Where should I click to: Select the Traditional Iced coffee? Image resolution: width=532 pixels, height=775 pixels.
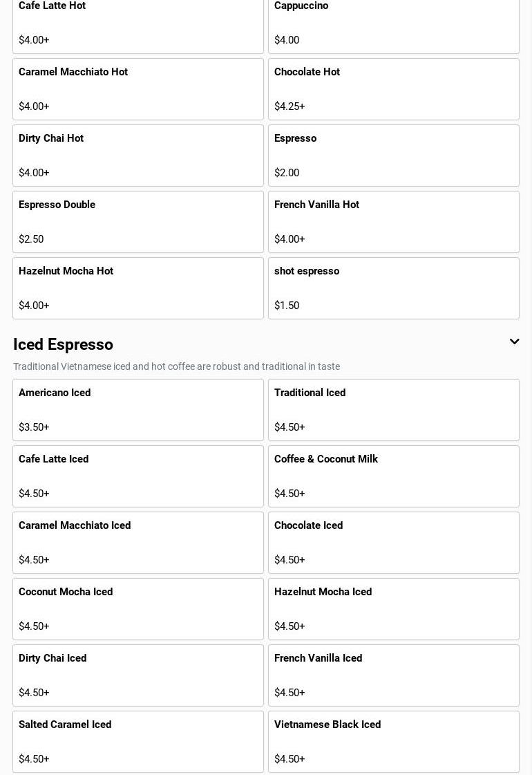(x=393, y=410)
